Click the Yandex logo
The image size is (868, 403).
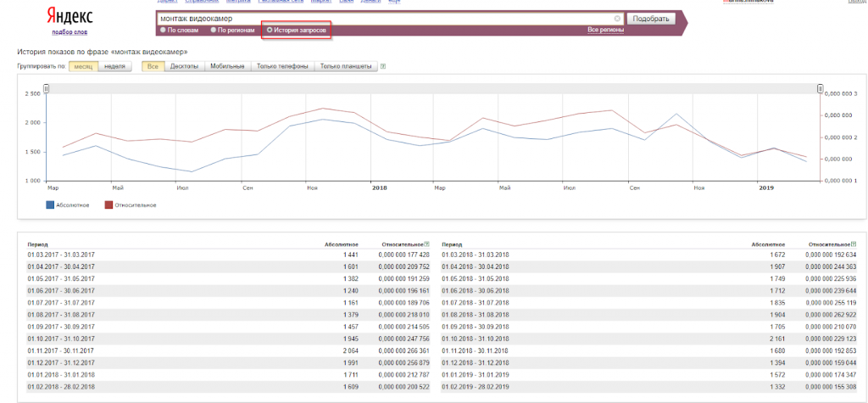coord(70,17)
